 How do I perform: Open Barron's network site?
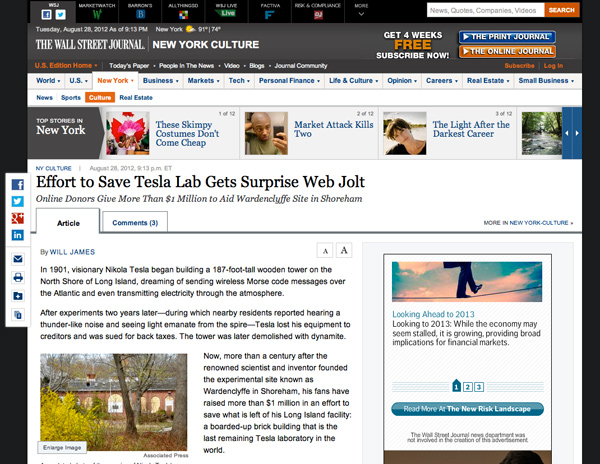click(140, 11)
